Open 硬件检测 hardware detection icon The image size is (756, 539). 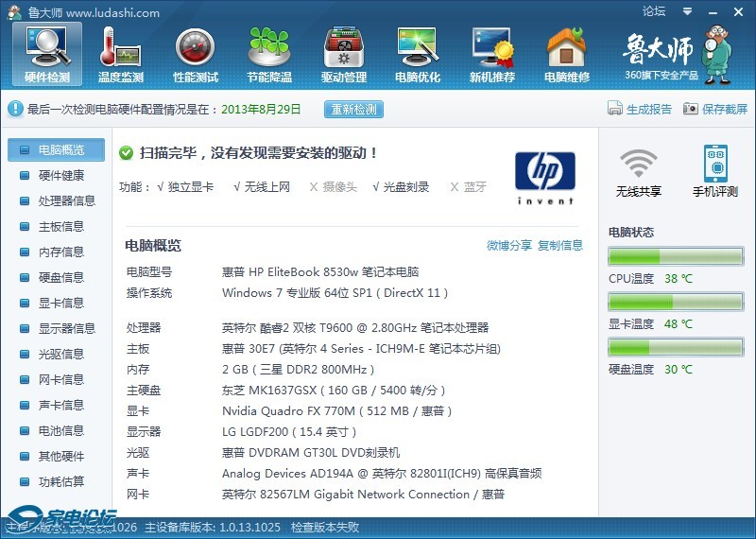pyautogui.click(x=46, y=53)
